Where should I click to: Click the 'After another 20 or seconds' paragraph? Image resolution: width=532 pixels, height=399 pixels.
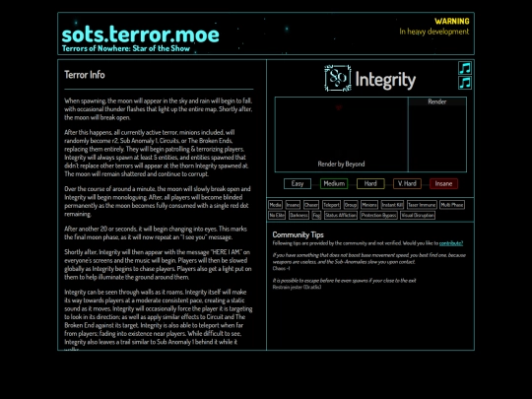(x=156, y=233)
